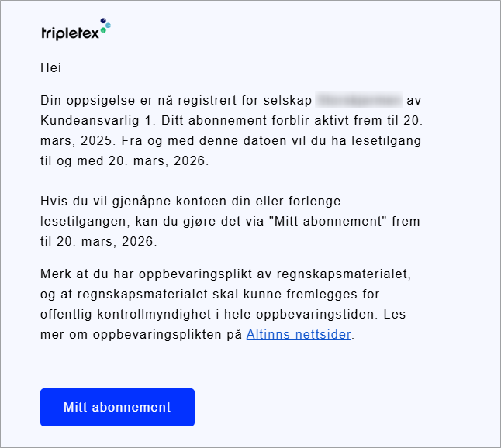This screenshot has width=501, height=448.
Task: Click the light blue dot in the logo
Action: pos(109,26)
